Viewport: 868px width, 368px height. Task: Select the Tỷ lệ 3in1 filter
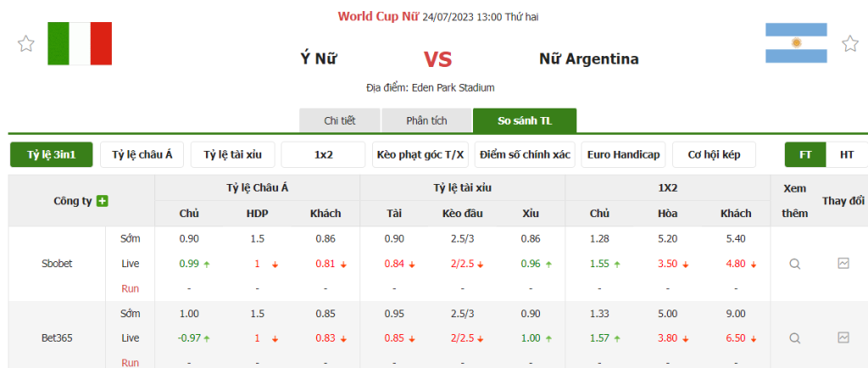coord(52,154)
